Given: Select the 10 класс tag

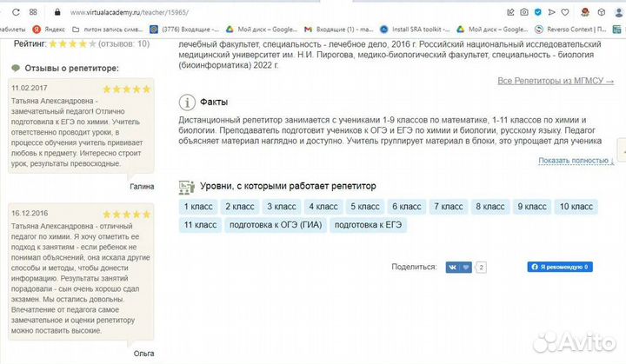Looking at the screenshot, I should pos(576,207).
